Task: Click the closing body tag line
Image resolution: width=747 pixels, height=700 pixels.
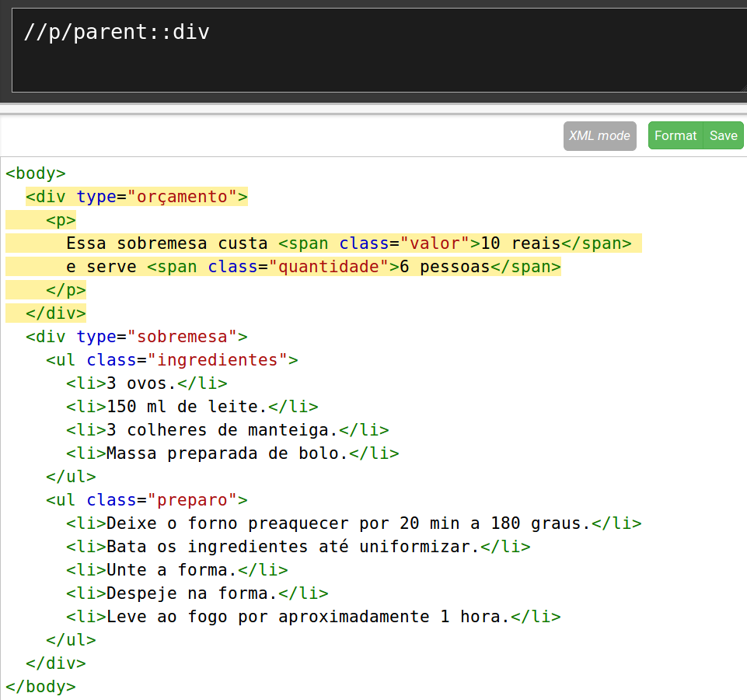Action: click(x=40, y=687)
